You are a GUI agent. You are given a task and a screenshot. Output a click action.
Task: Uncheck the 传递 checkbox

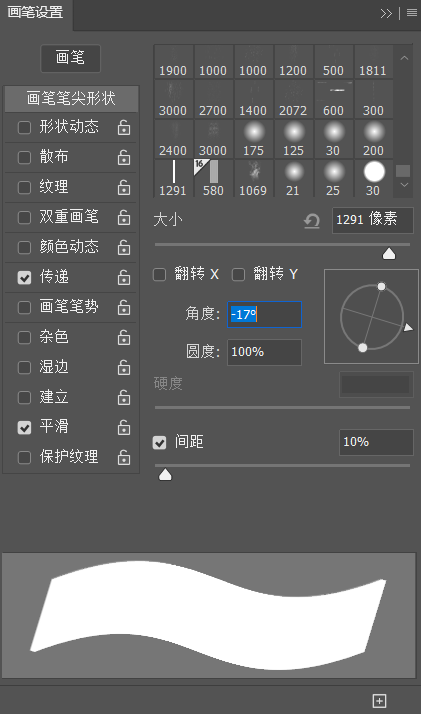coord(24,277)
